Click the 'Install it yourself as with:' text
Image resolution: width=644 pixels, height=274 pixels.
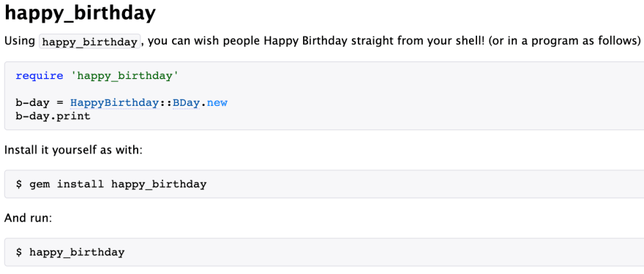coord(73,150)
